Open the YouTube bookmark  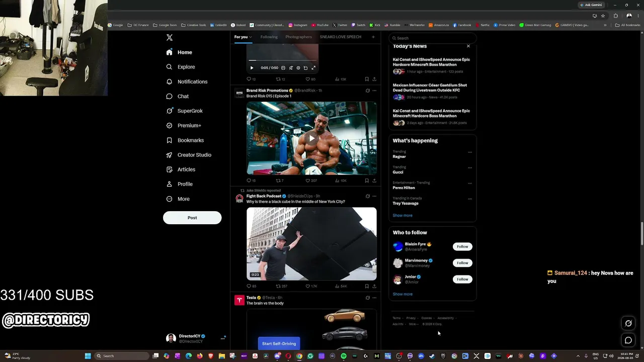coord(320,25)
